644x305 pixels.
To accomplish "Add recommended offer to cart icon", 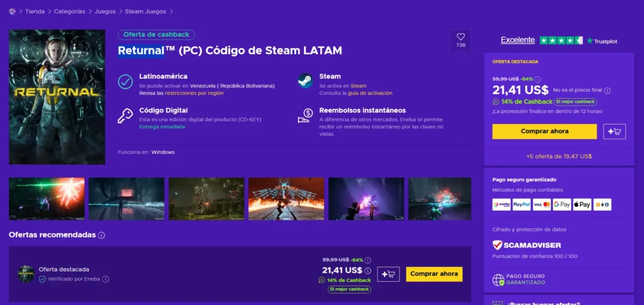I will 388,274.
